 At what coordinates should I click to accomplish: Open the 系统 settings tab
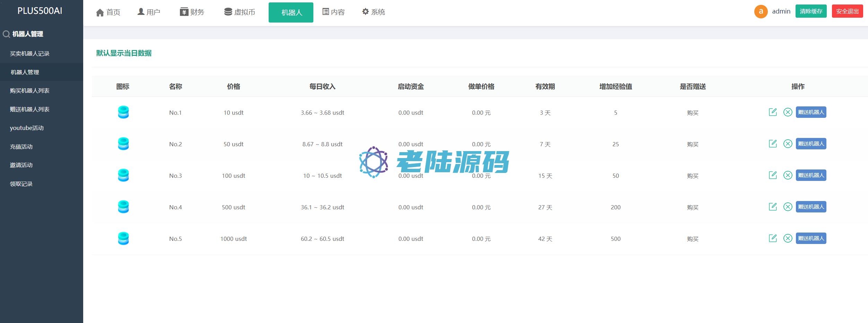373,12
